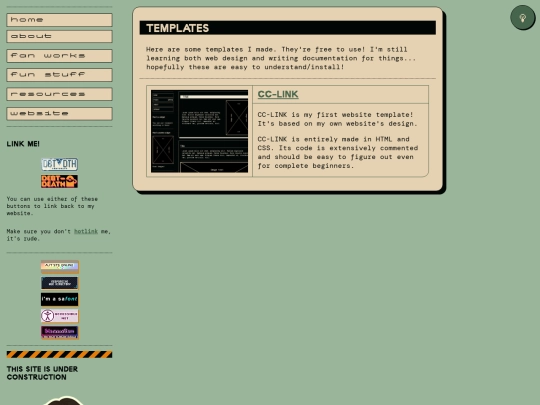Click the TEMPLATES heading bar

288,28
